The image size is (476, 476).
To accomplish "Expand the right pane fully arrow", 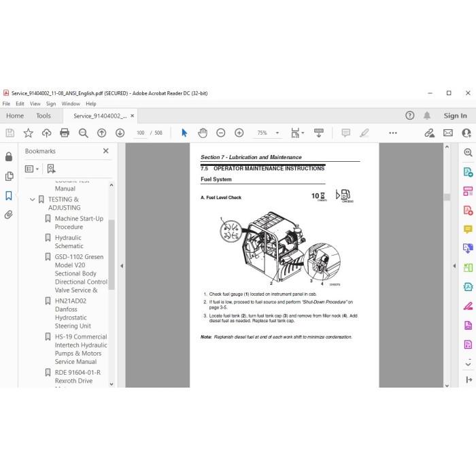I will tap(469, 379).
